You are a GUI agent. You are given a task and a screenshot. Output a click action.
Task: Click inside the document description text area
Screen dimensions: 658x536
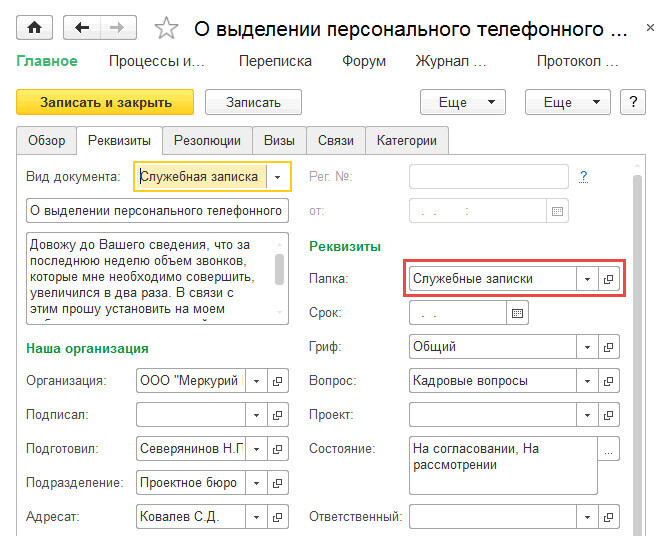(149, 278)
